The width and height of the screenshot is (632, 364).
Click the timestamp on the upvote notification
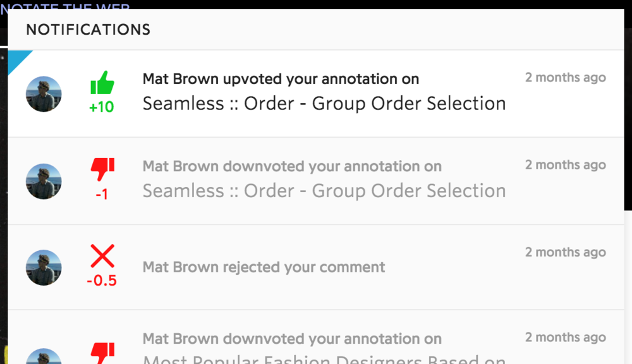tap(566, 77)
